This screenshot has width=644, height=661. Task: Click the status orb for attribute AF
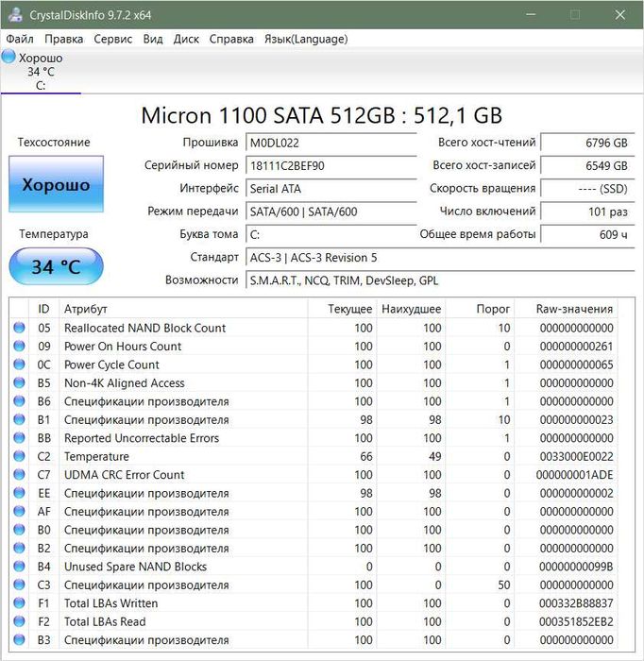(x=20, y=511)
